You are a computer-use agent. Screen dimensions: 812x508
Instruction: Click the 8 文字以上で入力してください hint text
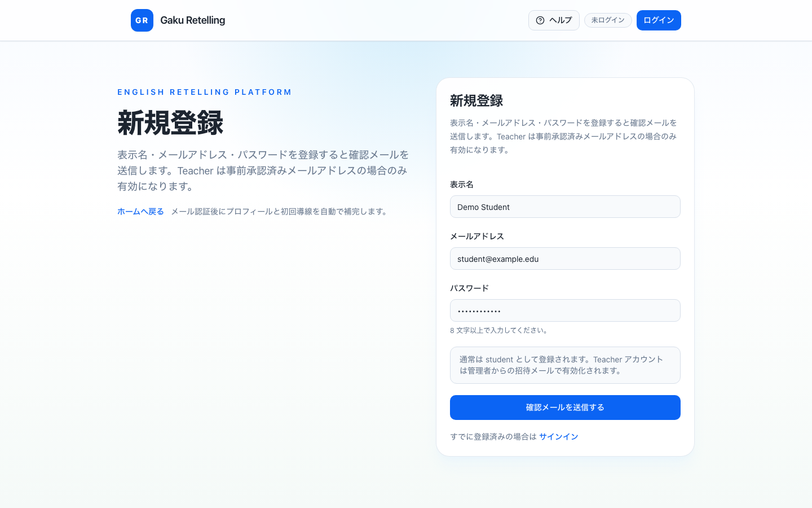pos(500,331)
